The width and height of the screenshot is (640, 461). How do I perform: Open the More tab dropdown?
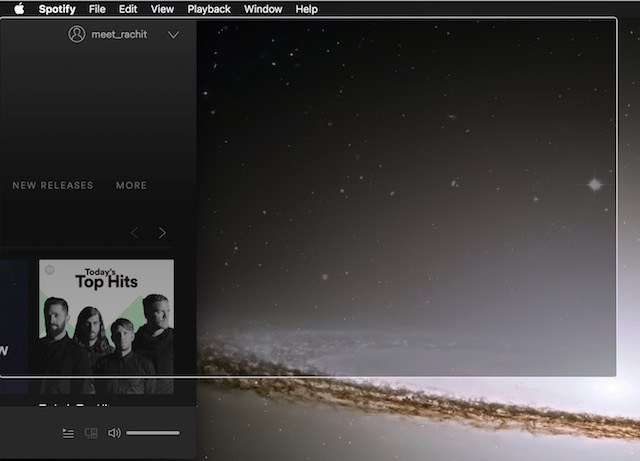click(131, 185)
